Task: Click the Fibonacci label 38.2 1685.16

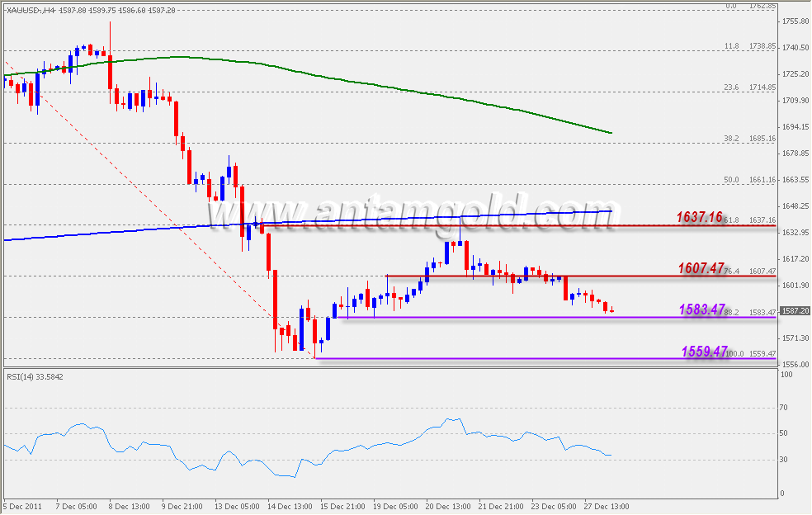Action: 750,139
